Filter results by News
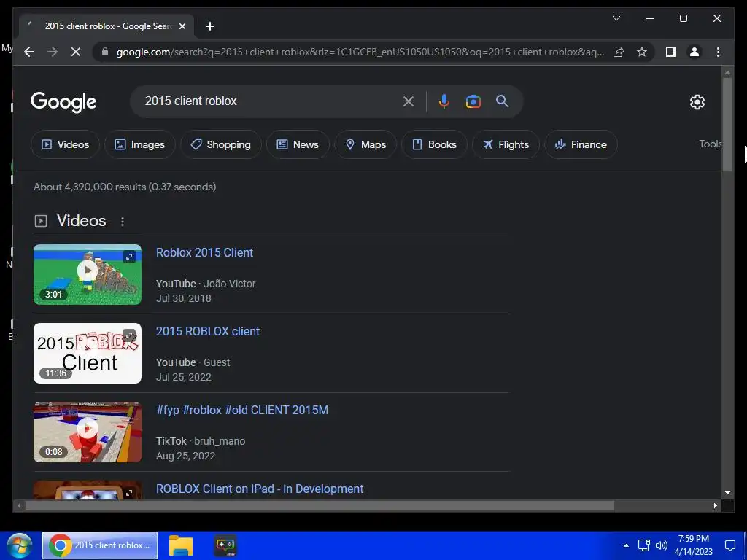This screenshot has height=560, width=747. tap(298, 144)
